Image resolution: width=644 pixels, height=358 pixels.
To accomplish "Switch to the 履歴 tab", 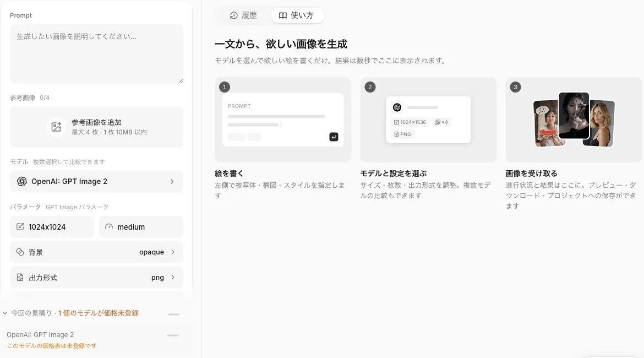I will 243,15.
